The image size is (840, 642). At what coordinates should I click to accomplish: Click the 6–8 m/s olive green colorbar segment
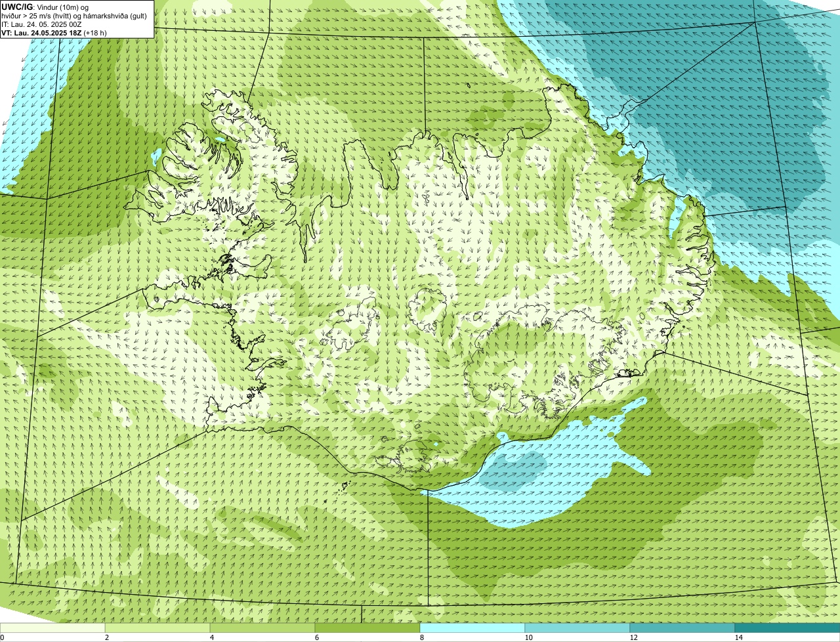coord(367,628)
